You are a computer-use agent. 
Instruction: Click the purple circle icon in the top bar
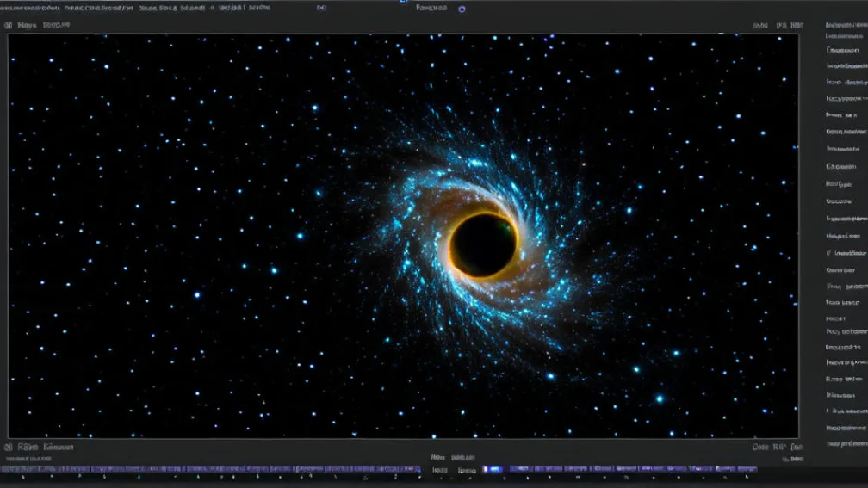click(x=462, y=9)
